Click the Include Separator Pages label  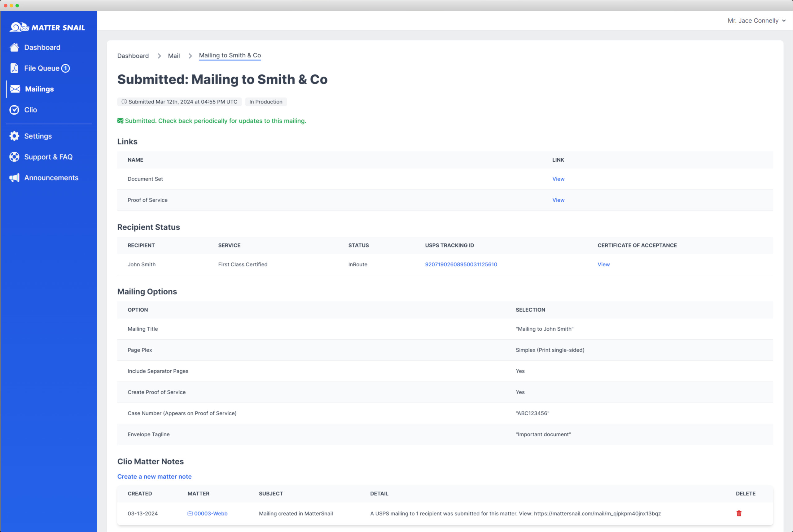pos(158,371)
